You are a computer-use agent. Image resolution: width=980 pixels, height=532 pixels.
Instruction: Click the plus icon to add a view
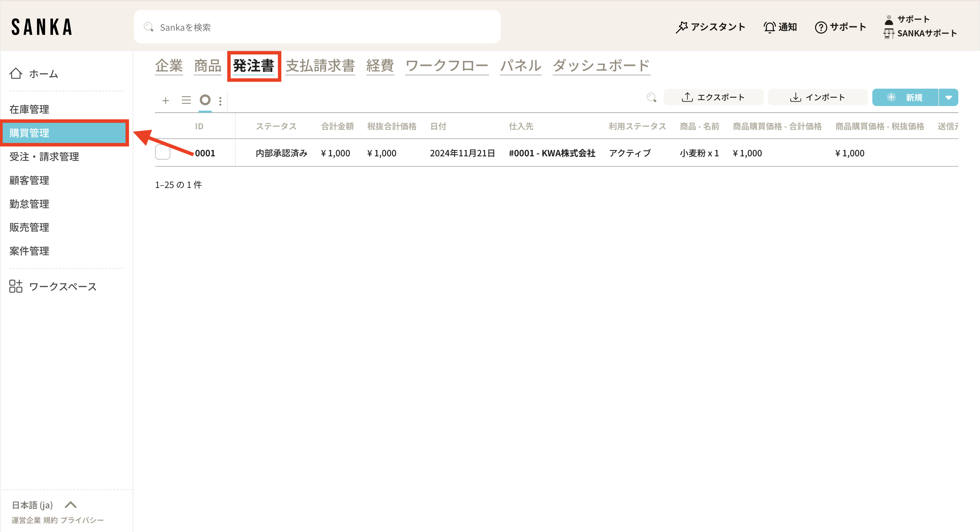coord(165,100)
